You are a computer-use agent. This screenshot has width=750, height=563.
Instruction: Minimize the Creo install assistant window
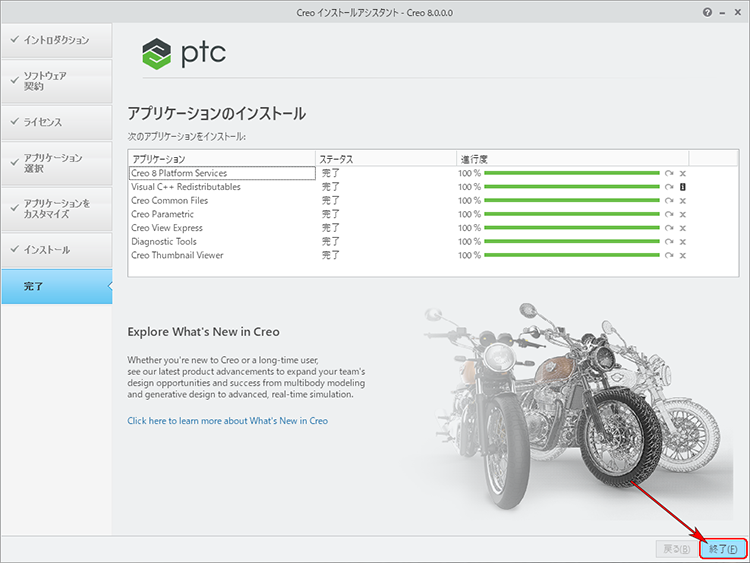[722, 13]
